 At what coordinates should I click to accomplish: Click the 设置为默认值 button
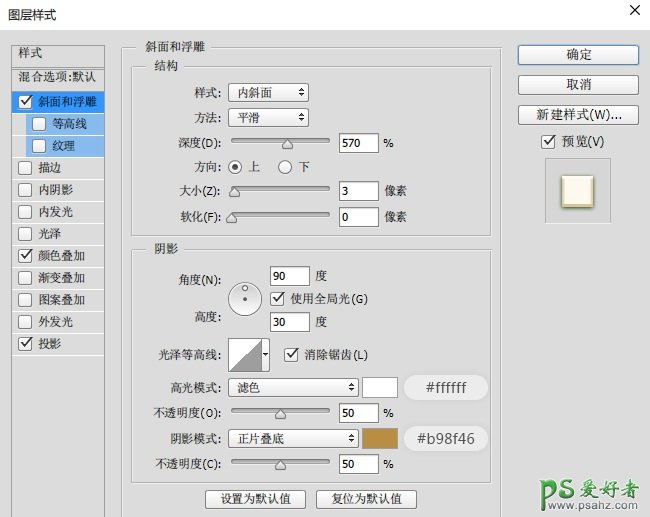[x=256, y=499]
